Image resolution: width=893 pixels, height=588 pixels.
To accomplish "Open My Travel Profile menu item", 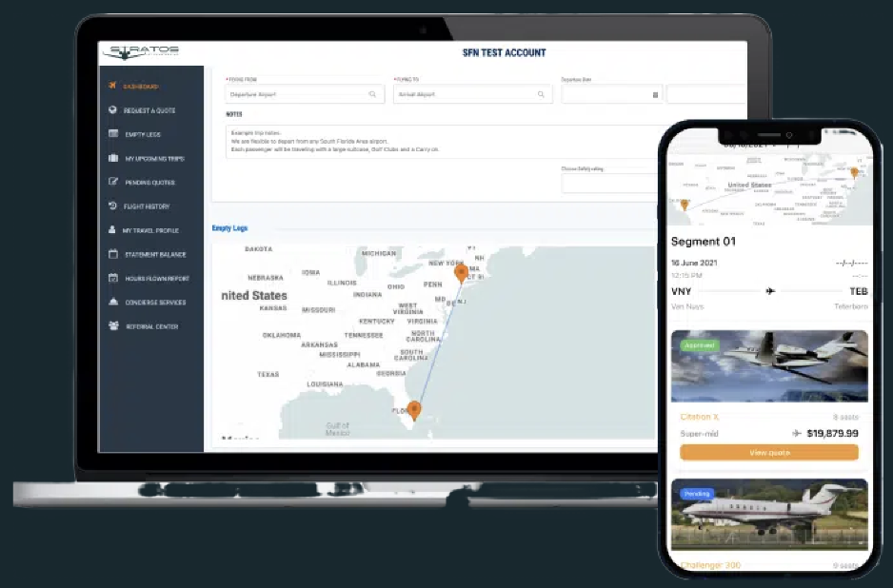I will coord(154,230).
